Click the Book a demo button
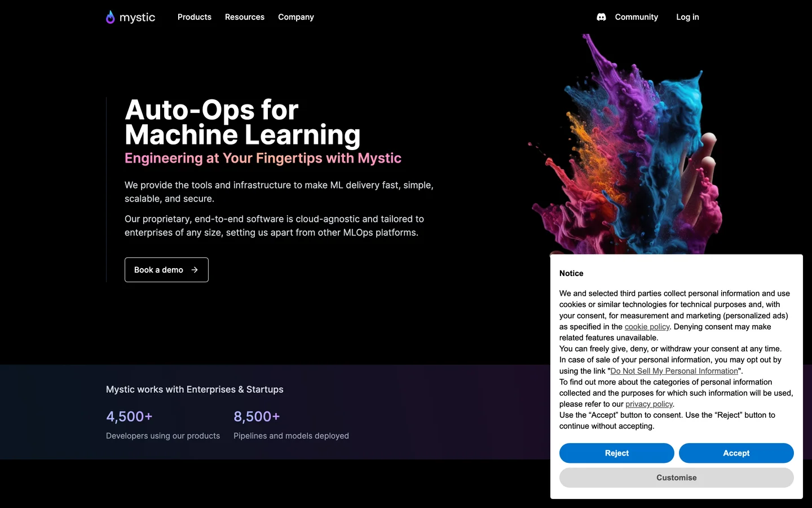This screenshot has width=812, height=508. point(166,270)
